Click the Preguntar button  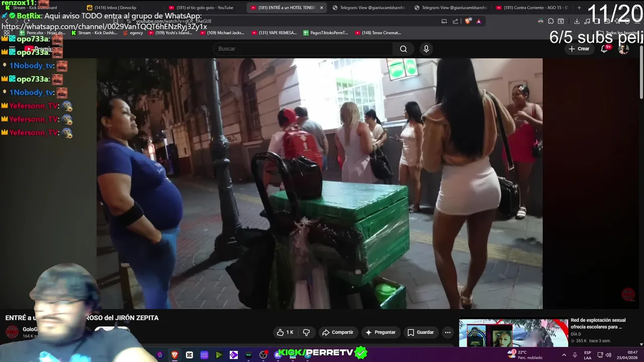pos(380,332)
